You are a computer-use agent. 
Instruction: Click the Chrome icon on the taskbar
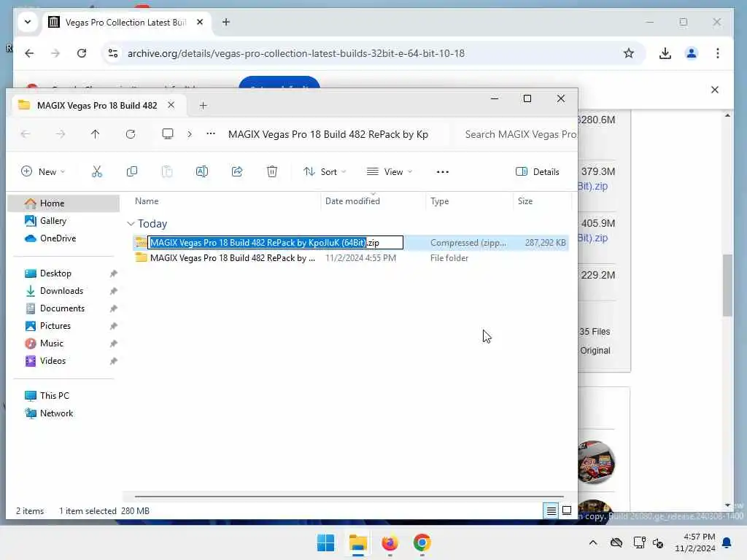422,542
